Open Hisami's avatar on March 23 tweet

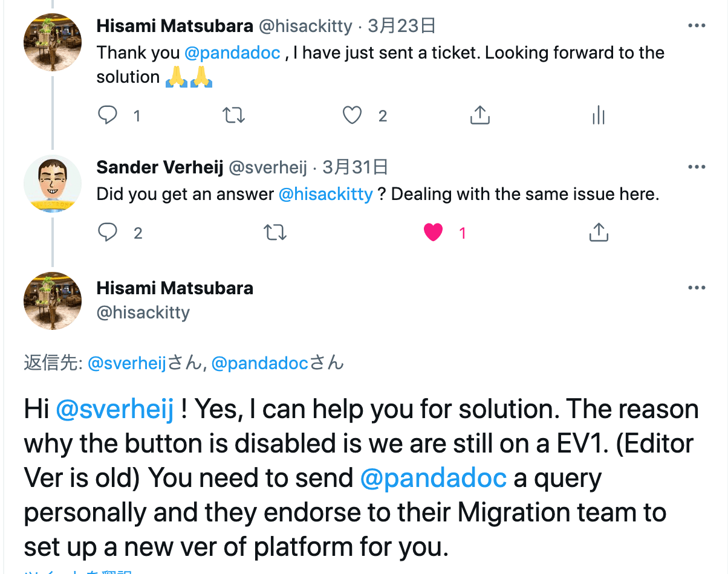point(53,42)
